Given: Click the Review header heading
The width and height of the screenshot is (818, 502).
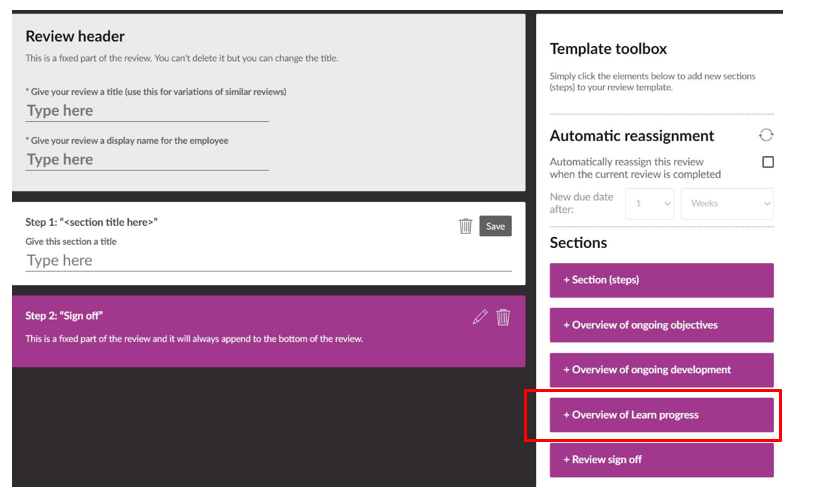Looking at the screenshot, I should coord(75,36).
